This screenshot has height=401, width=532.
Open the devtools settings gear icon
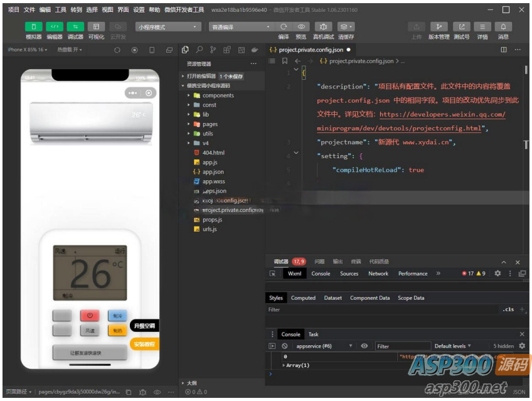coord(497,273)
